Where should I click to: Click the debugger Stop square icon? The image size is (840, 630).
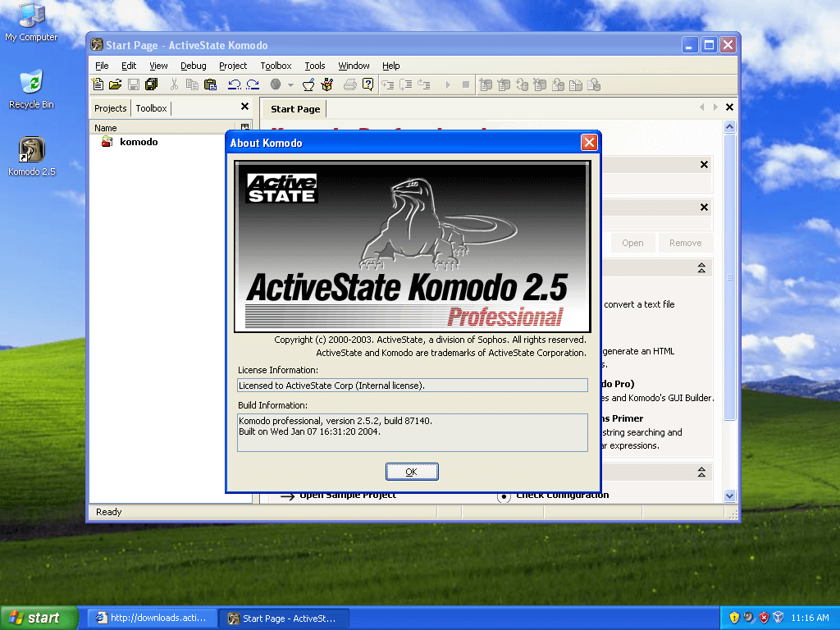pos(466,84)
